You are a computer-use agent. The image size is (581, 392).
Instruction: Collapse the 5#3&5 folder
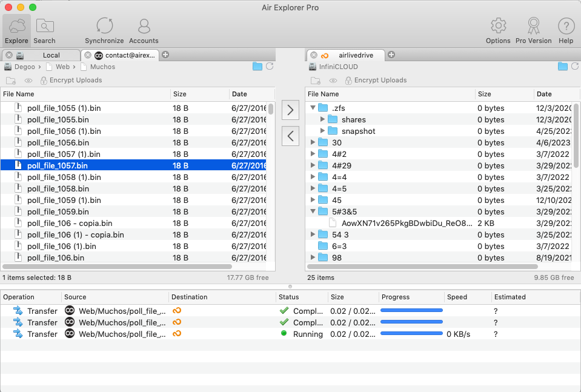[x=313, y=211]
